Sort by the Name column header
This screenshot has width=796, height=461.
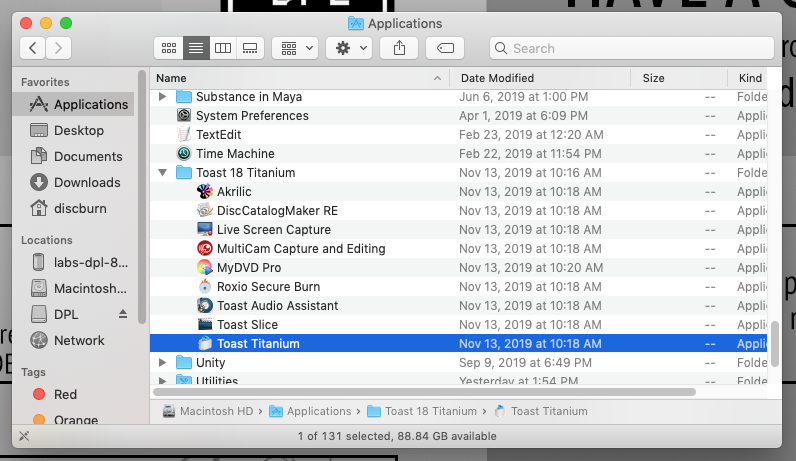300,78
